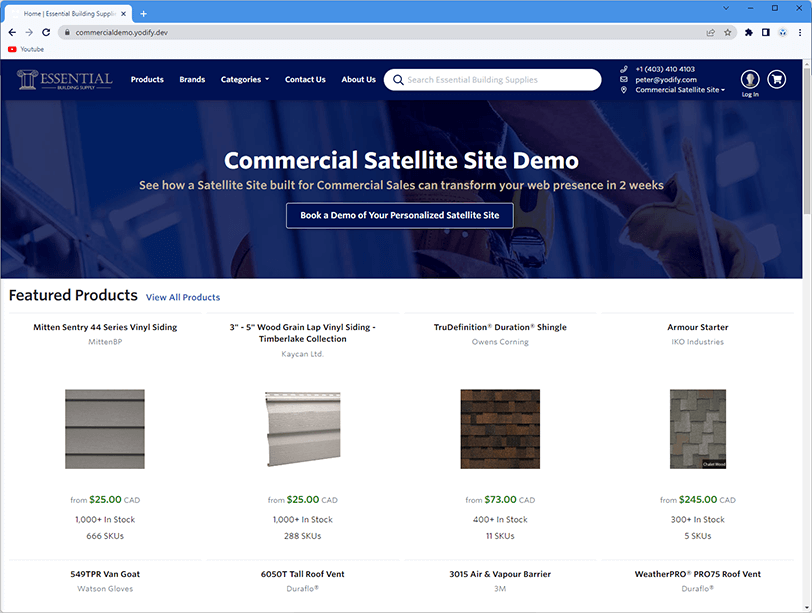
Task: Click the Mitten vinyl siding thumbnail
Action: click(x=105, y=429)
